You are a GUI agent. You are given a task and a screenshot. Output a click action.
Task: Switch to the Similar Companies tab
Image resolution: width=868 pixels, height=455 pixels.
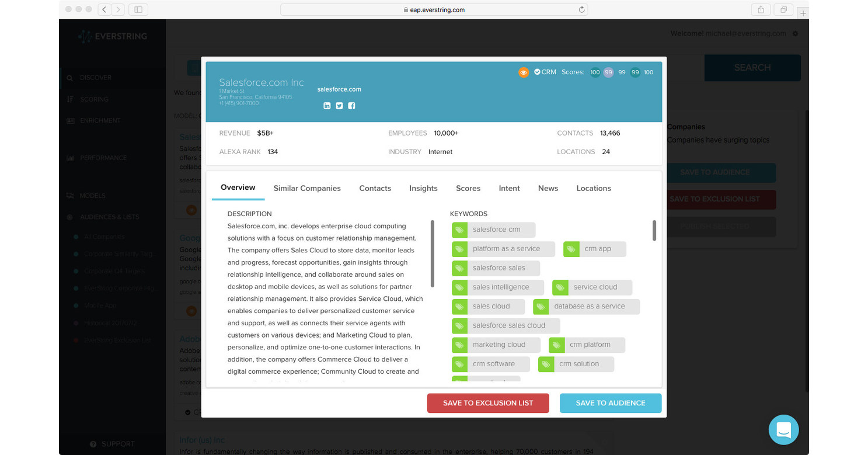coord(307,188)
